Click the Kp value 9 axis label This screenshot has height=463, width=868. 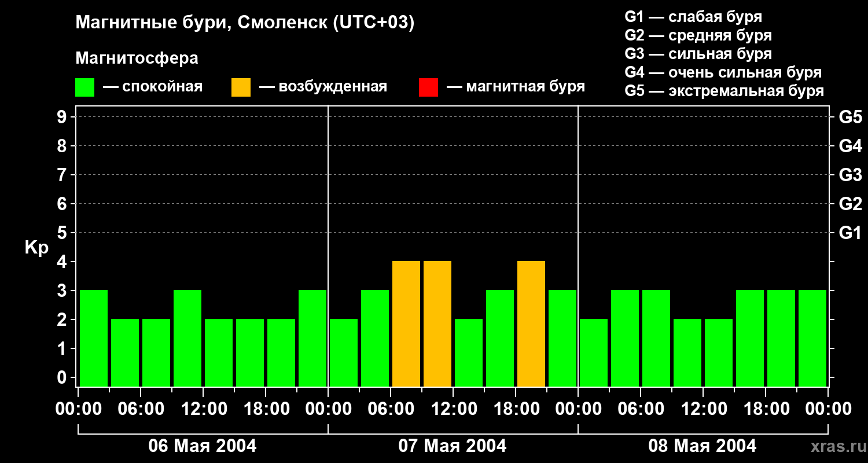tap(63, 117)
